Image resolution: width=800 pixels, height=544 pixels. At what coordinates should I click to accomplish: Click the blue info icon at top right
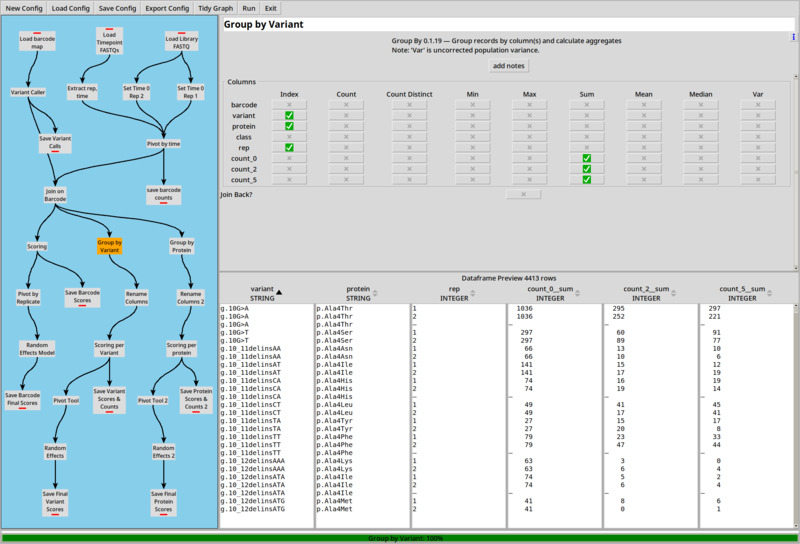pyautogui.click(x=793, y=37)
